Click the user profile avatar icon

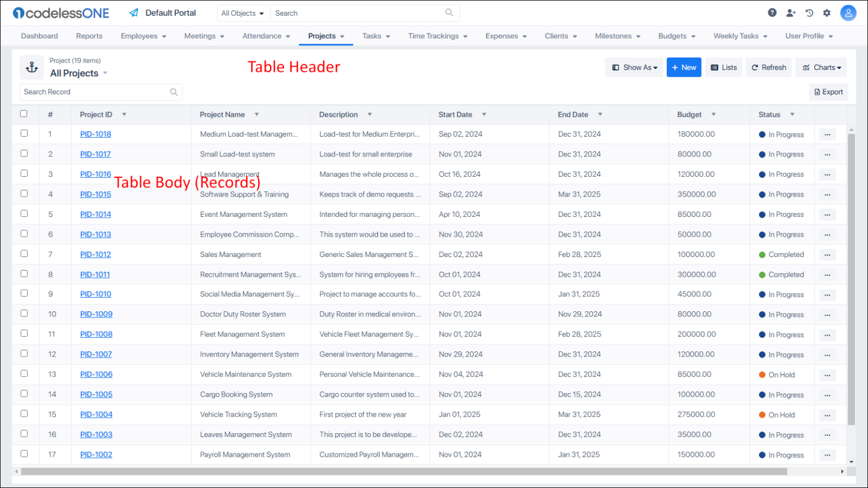848,13
